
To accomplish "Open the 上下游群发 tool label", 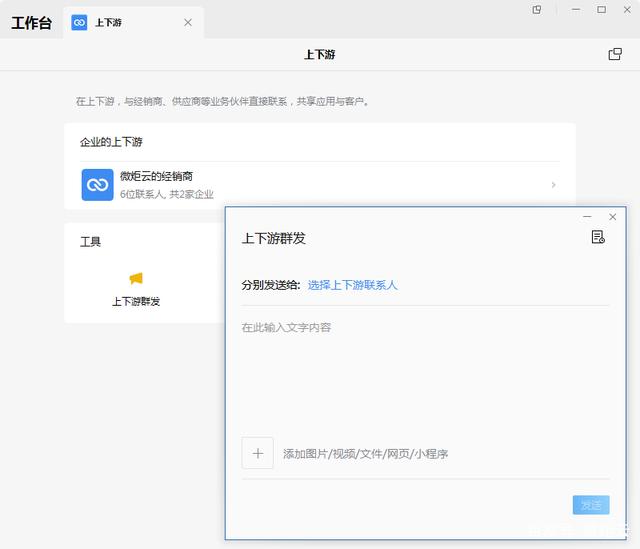I will 136,302.
